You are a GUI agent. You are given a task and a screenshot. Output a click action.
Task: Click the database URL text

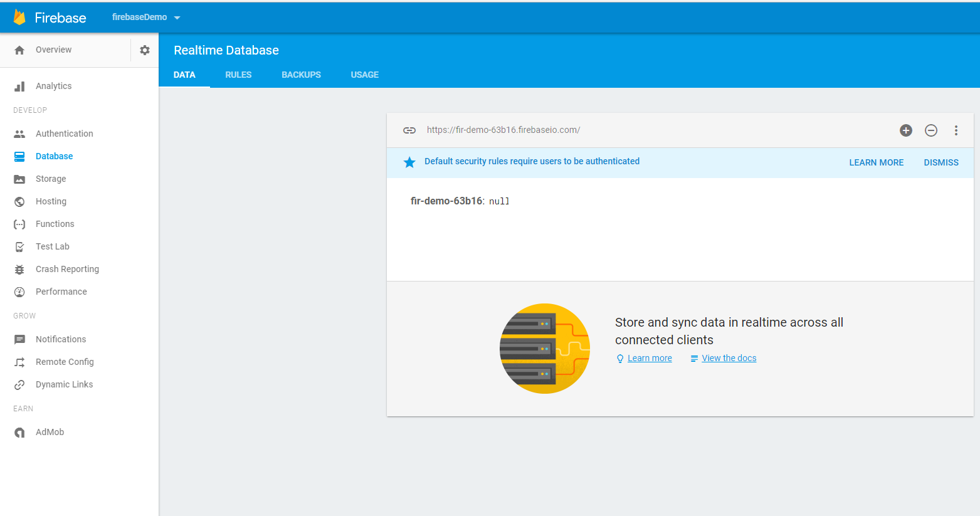[x=503, y=130]
